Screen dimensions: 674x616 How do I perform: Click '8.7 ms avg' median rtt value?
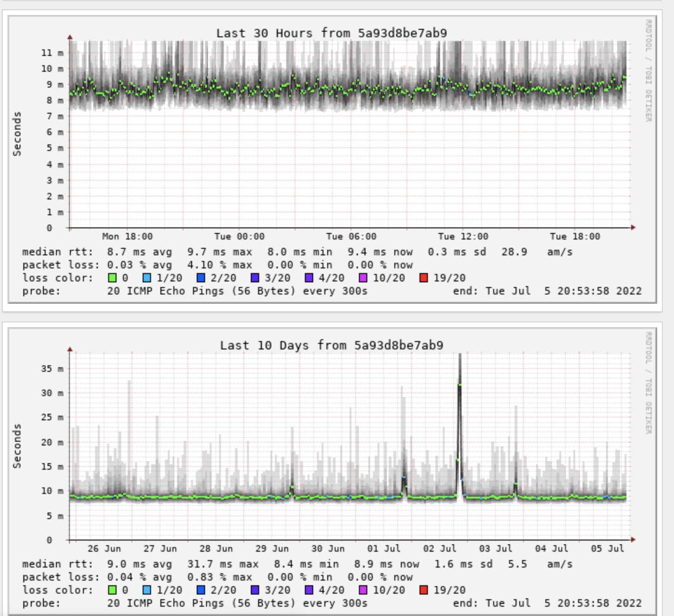[139, 252]
